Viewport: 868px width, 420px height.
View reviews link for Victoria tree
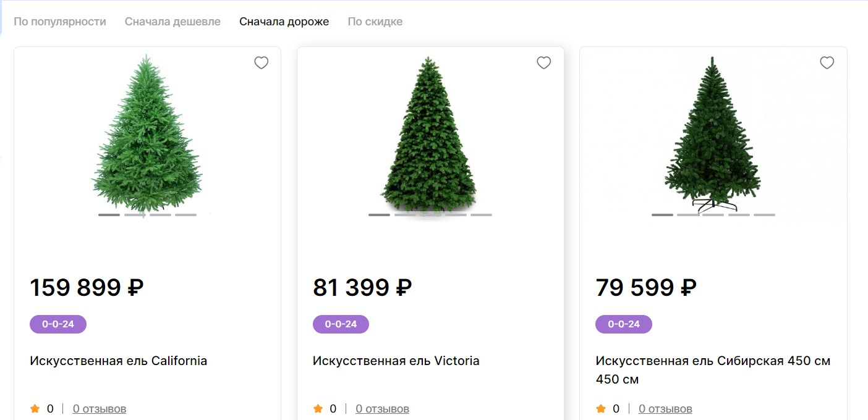(x=382, y=409)
